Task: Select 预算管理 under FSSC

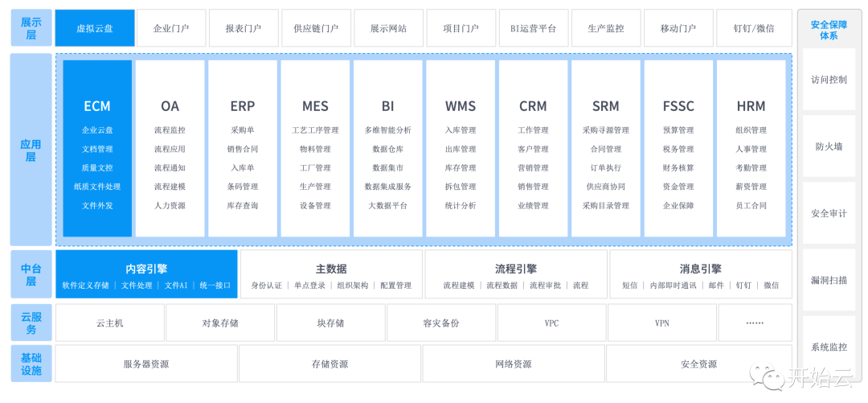Action: click(678, 130)
